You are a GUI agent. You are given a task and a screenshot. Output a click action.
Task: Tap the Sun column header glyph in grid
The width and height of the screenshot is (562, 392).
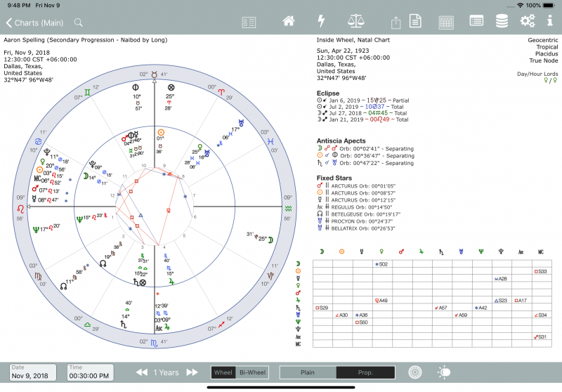tap(341, 252)
